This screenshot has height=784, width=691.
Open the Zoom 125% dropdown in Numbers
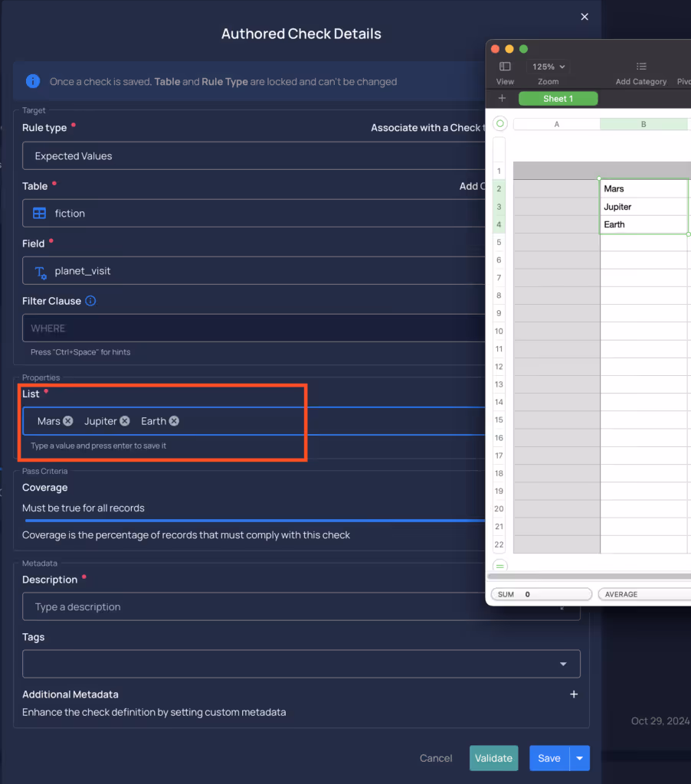point(549,67)
